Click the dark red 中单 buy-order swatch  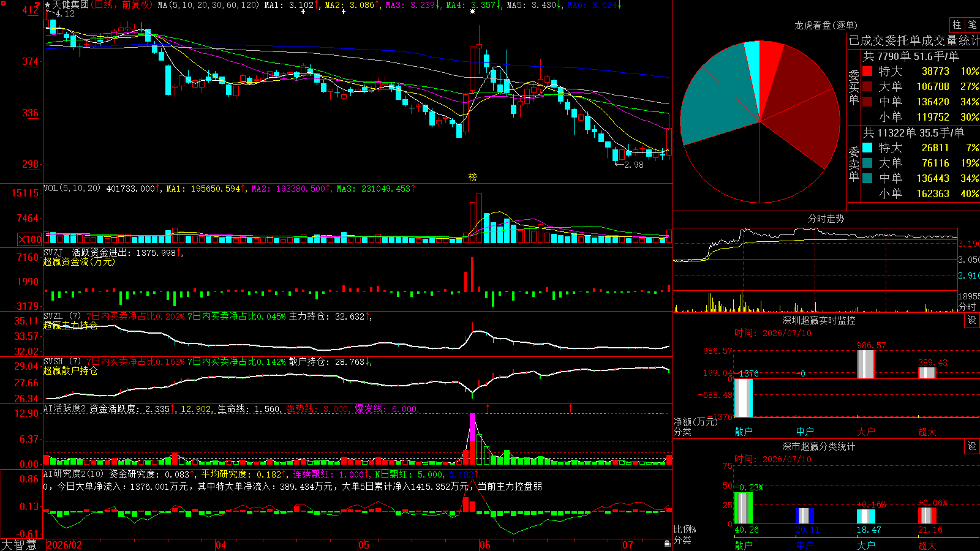[x=867, y=102]
